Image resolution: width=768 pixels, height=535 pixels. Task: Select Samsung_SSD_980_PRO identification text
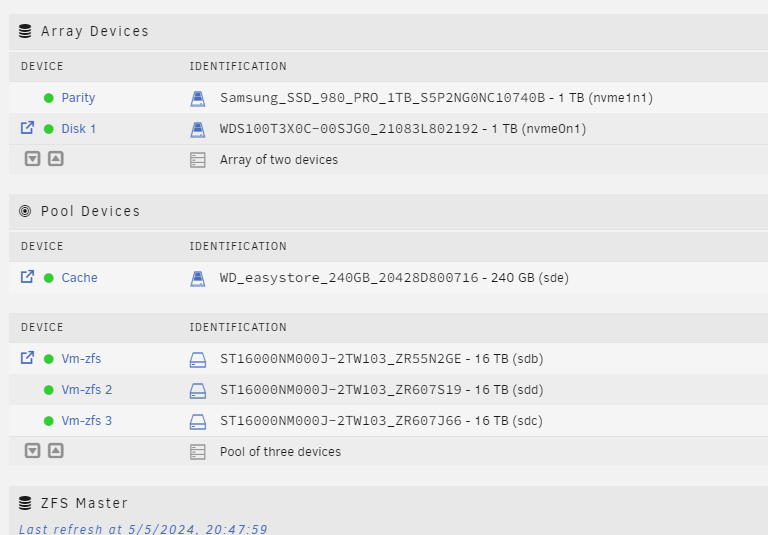(x=436, y=98)
